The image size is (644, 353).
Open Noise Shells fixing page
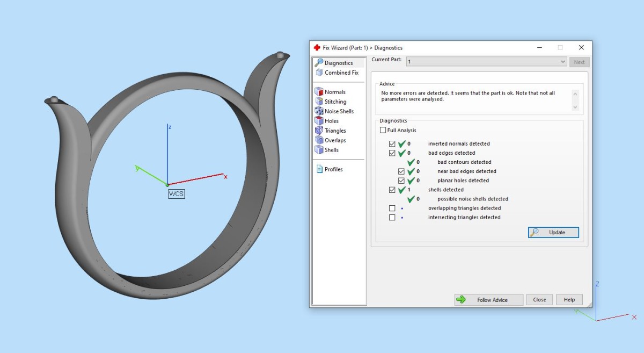tap(339, 111)
